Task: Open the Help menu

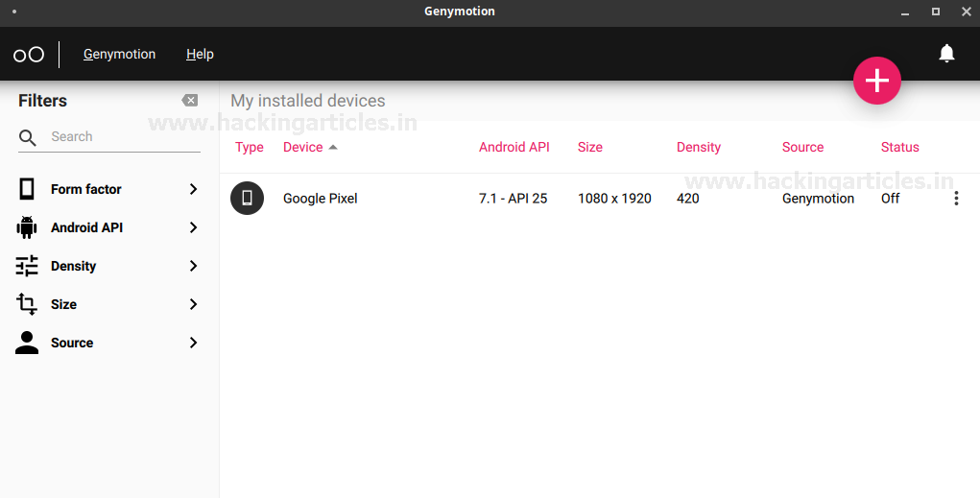Action: (x=200, y=55)
